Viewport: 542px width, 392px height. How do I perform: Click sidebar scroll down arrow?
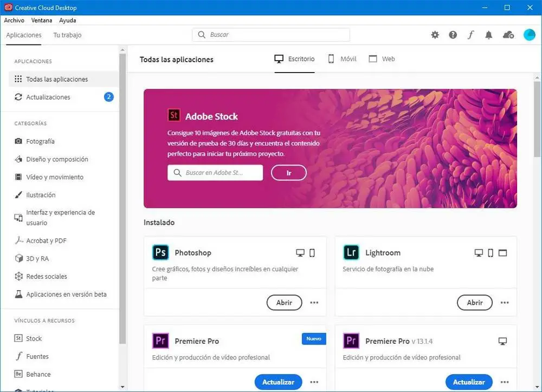pos(122,387)
